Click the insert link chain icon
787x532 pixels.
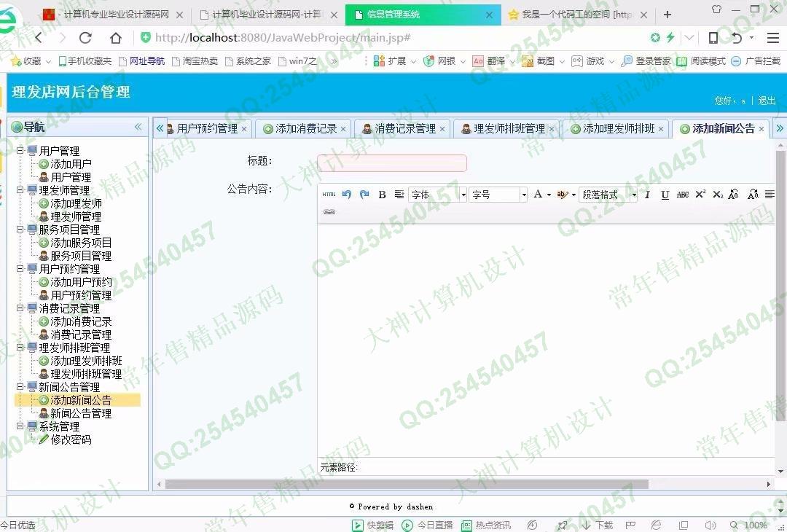pos(329,212)
